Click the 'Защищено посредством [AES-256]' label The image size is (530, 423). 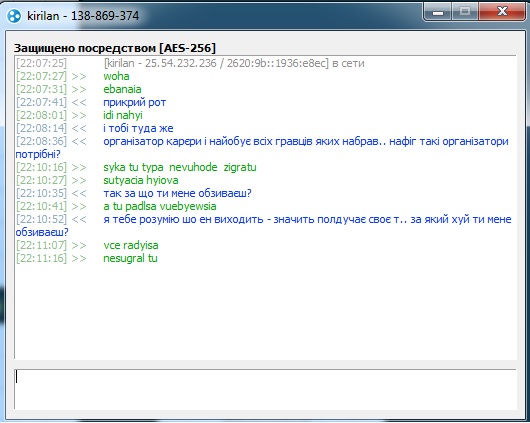115,48
